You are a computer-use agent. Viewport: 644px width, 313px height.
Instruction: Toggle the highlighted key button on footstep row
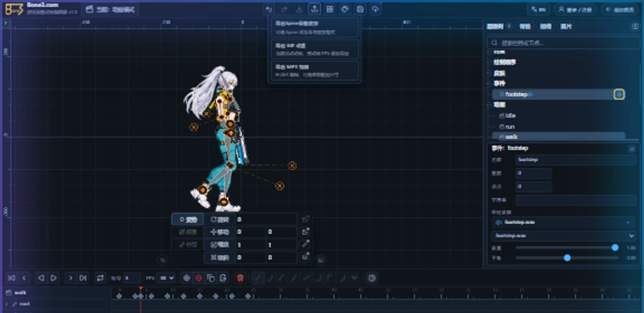pos(619,94)
